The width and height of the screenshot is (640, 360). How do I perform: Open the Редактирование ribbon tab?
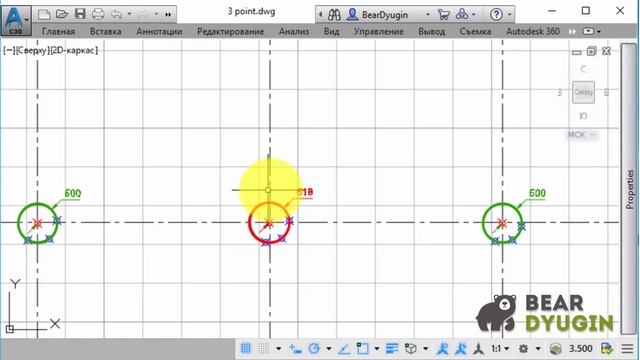coord(231,31)
